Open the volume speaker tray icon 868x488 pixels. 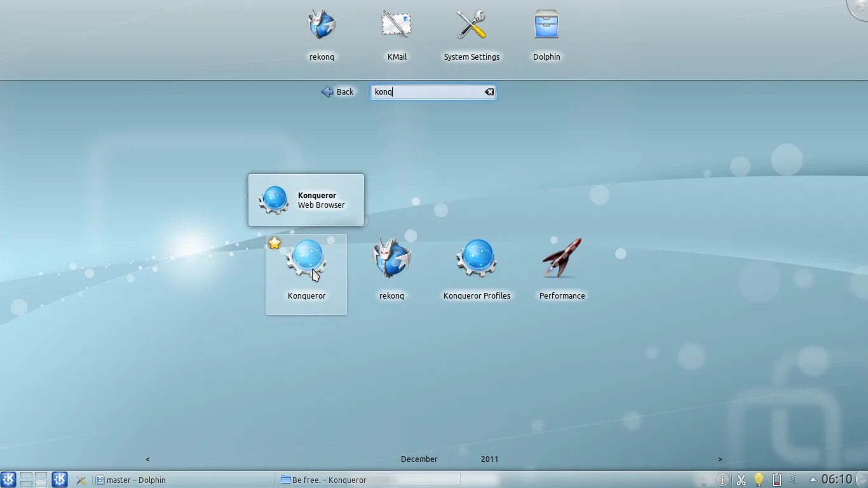[x=793, y=480]
